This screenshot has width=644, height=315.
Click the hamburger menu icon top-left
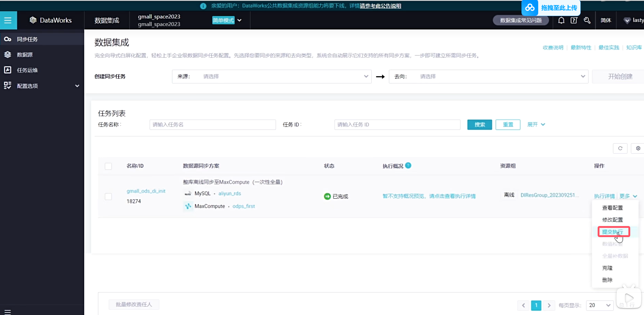[x=8, y=20]
